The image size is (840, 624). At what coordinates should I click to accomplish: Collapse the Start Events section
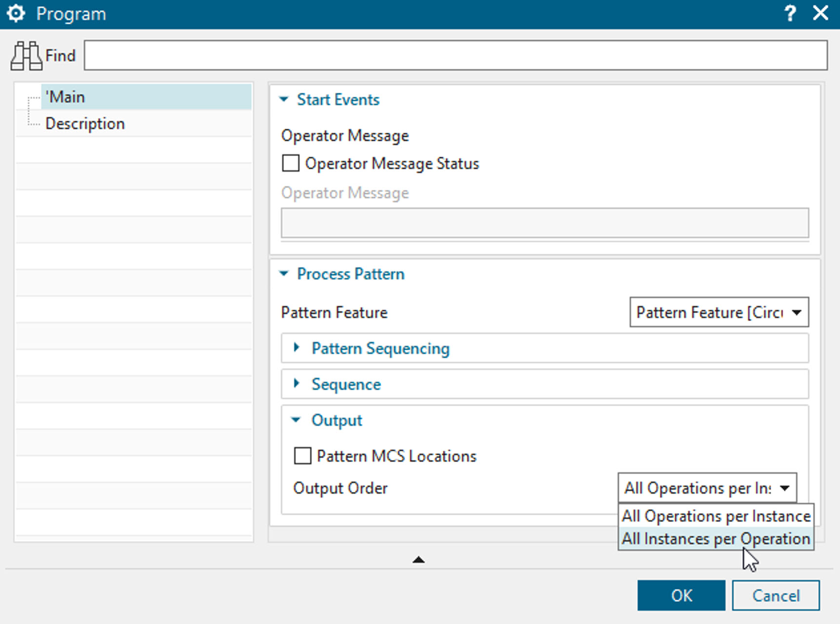coord(284,99)
